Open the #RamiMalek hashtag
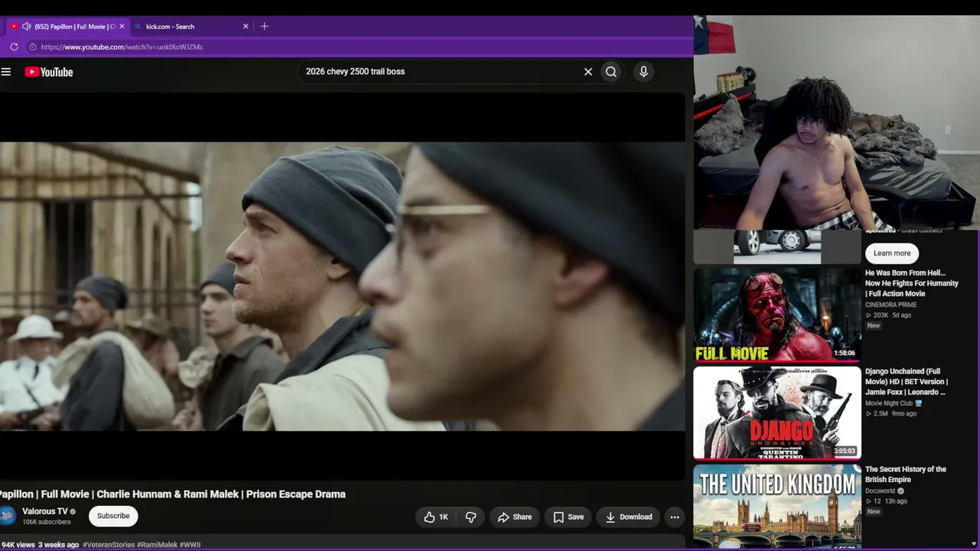This screenshot has width=980, height=551. (x=157, y=545)
